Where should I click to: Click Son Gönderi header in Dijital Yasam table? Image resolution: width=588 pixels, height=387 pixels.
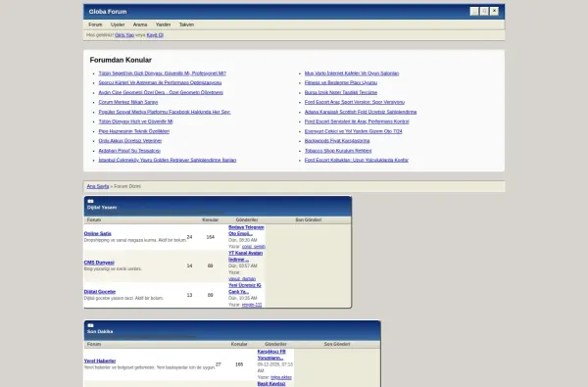pyautogui.click(x=309, y=219)
